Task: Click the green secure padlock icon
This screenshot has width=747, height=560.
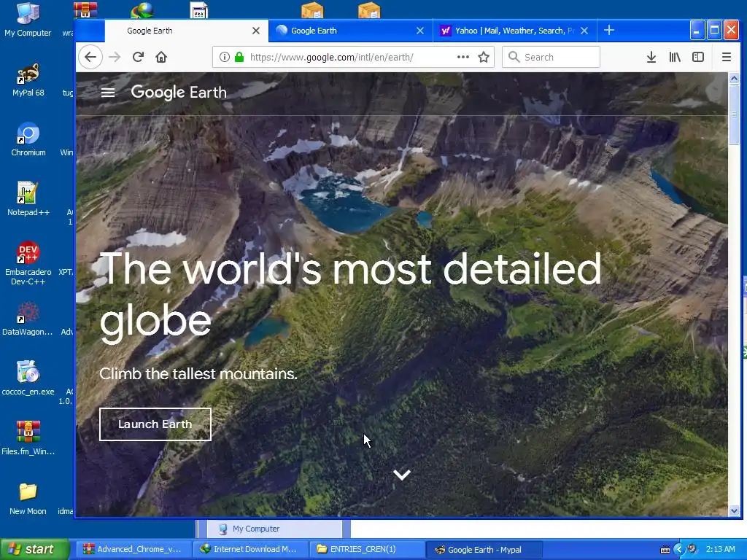Action: tap(239, 57)
